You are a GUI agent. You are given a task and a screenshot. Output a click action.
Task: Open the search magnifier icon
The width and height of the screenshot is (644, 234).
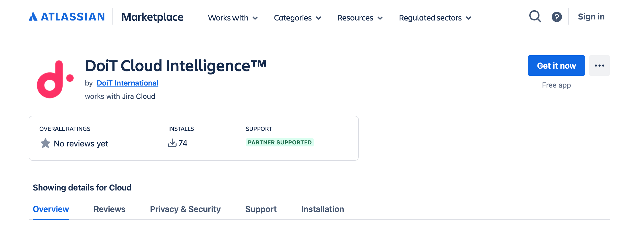(x=535, y=16)
